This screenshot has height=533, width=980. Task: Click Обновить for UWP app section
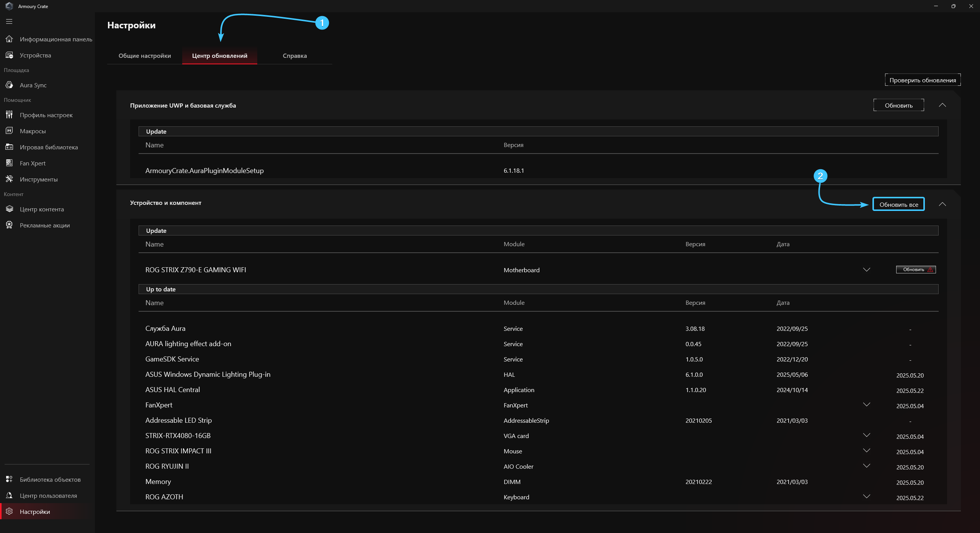(x=898, y=105)
